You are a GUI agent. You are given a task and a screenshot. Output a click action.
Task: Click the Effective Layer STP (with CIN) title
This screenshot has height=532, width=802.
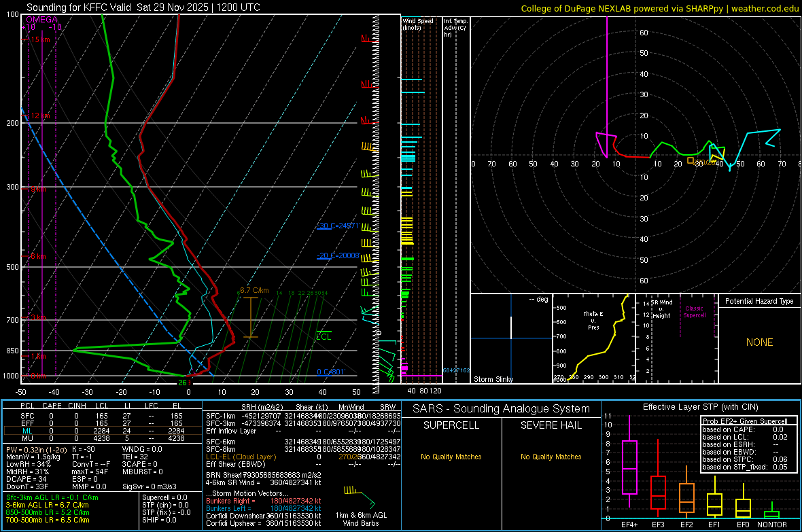[700, 407]
